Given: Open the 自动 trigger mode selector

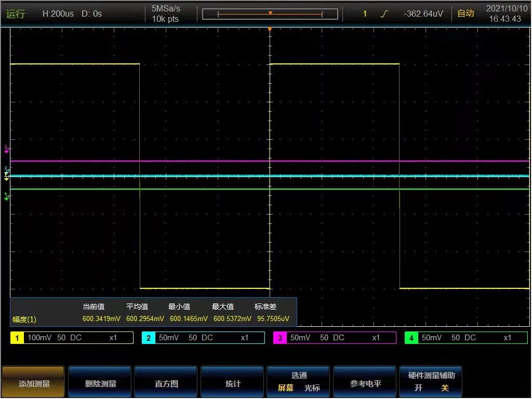Looking at the screenshot, I should 465,14.
